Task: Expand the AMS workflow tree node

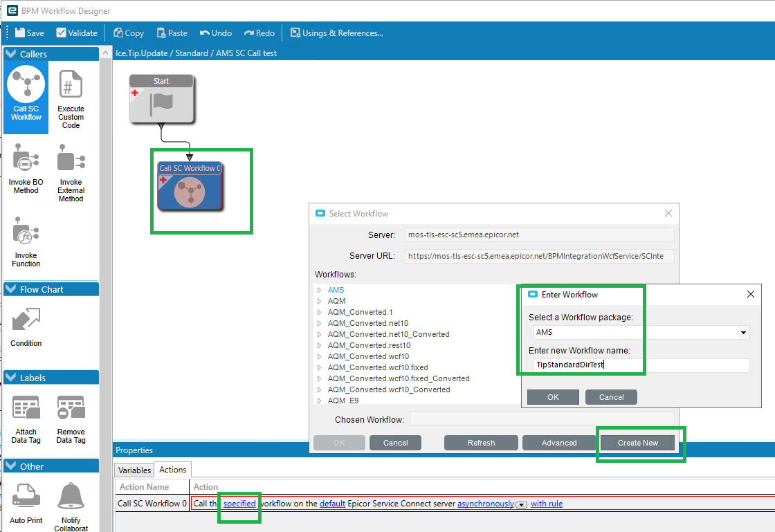Action: (x=319, y=290)
